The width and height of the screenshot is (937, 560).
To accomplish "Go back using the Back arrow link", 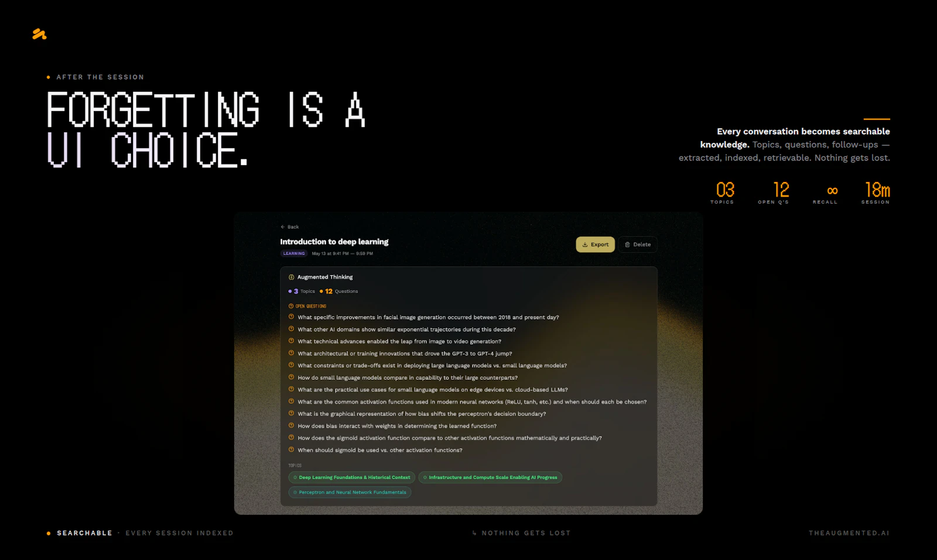I will pyautogui.click(x=289, y=226).
